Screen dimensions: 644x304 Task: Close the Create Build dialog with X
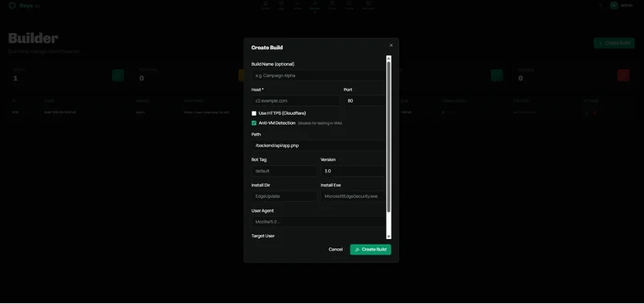tap(391, 46)
